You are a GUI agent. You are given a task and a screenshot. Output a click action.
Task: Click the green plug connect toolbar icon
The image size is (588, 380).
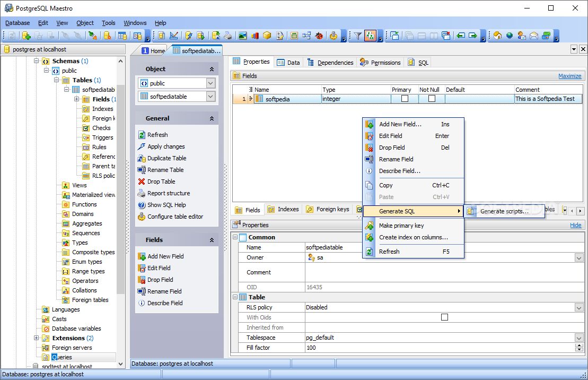coord(92,36)
